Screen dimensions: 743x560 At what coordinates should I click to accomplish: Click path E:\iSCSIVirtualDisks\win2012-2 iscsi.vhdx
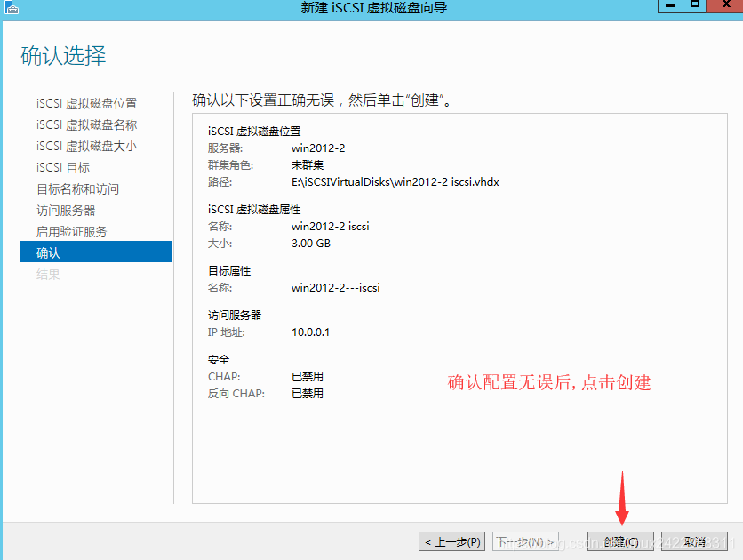click(395, 182)
